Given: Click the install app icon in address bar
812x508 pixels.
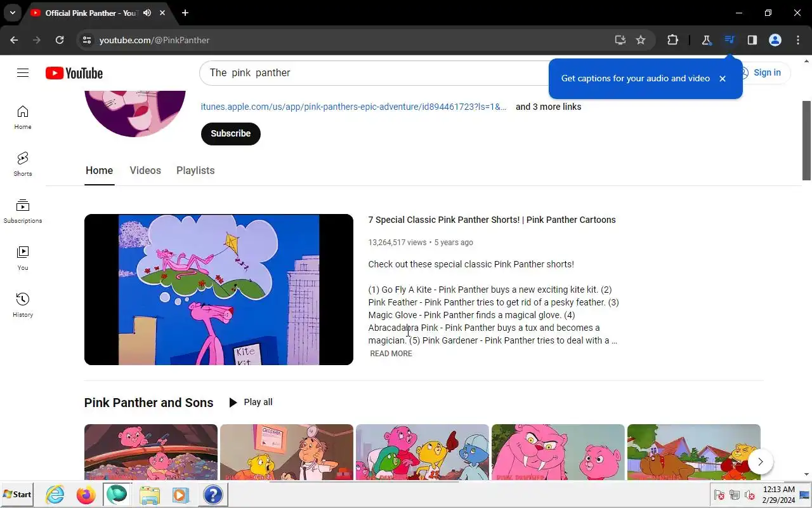Looking at the screenshot, I should tap(620, 40).
